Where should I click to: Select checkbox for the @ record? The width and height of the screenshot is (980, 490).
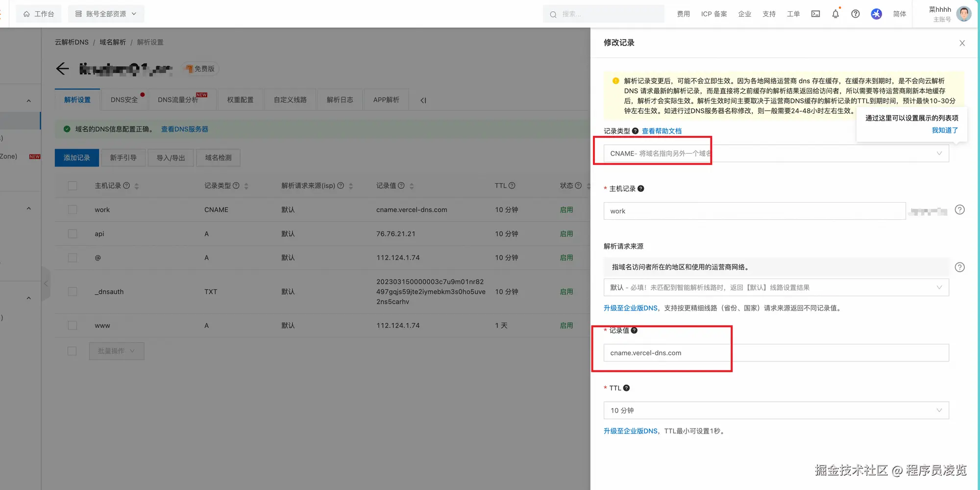tap(73, 258)
